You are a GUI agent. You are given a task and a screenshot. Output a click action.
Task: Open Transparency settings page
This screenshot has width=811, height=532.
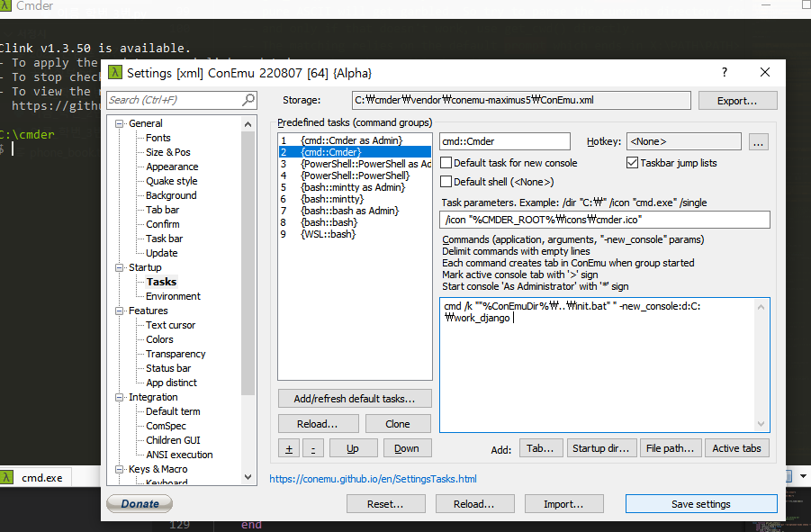point(176,354)
